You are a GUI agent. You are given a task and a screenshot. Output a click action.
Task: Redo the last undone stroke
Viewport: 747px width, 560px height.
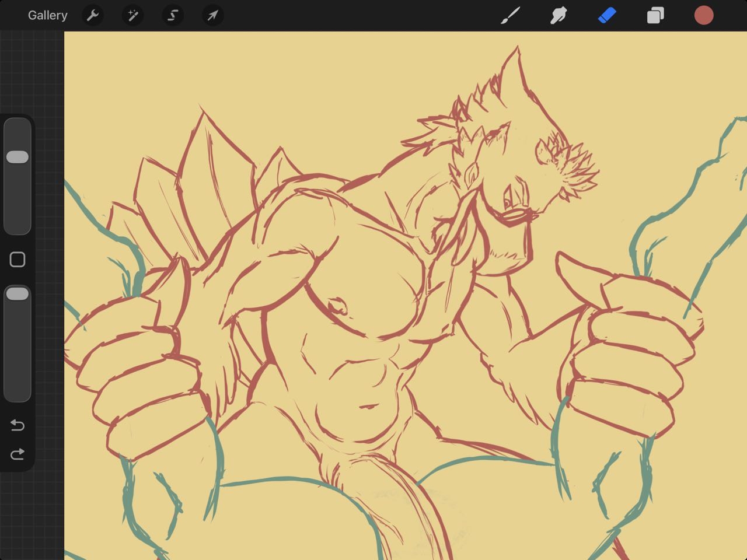(x=18, y=454)
